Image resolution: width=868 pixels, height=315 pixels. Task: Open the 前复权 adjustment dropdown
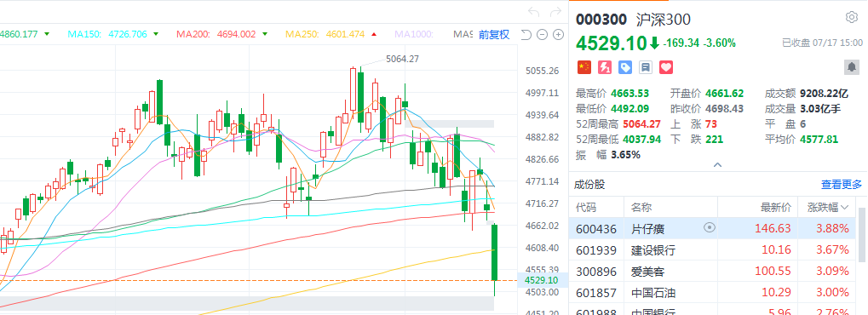point(494,34)
